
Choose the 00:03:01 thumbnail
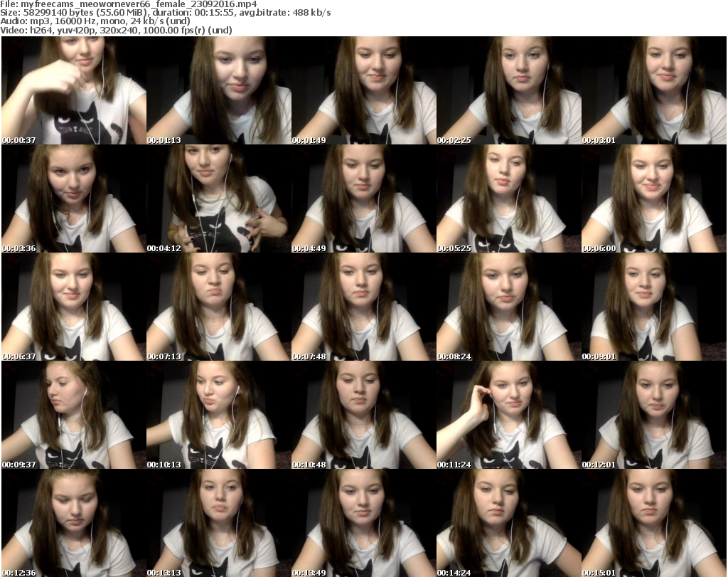tap(654, 90)
